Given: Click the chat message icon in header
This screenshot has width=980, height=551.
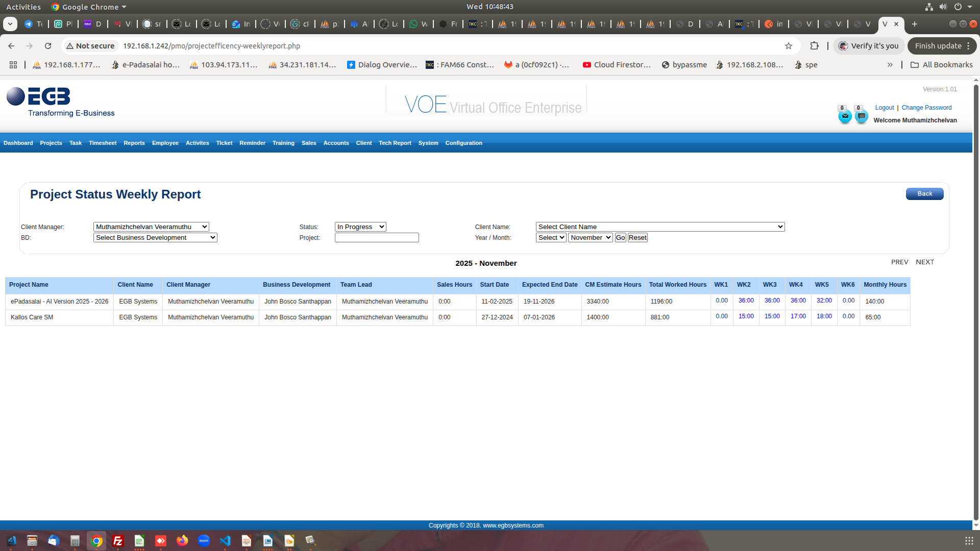Looking at the screenshot, I should (x=861, y=116).
